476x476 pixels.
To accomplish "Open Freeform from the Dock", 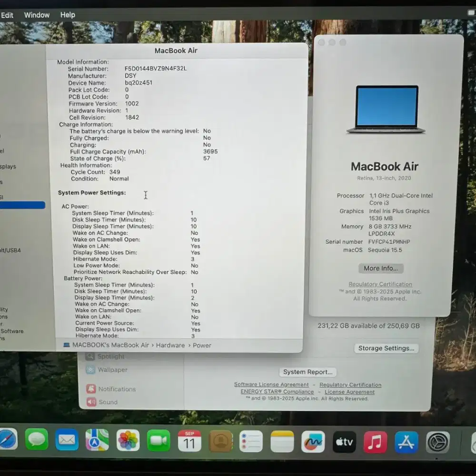I will tap(313, 442).
